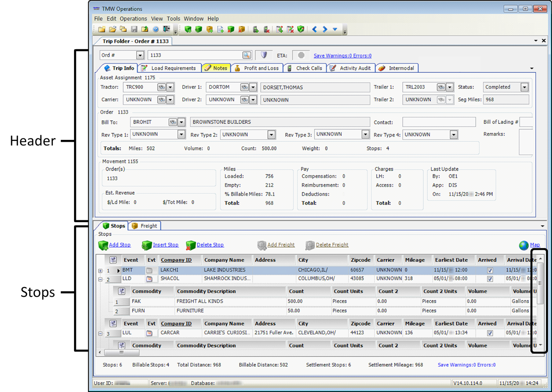The image size is (552, 392).
Task: Click the Contact input field
Action: (x=439, y=122)
